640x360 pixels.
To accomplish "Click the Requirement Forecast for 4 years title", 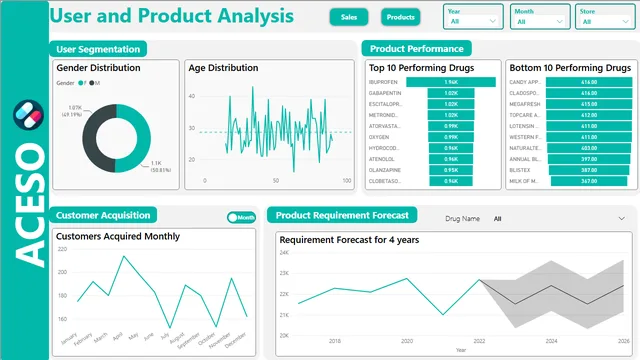I will pos(349,240).
